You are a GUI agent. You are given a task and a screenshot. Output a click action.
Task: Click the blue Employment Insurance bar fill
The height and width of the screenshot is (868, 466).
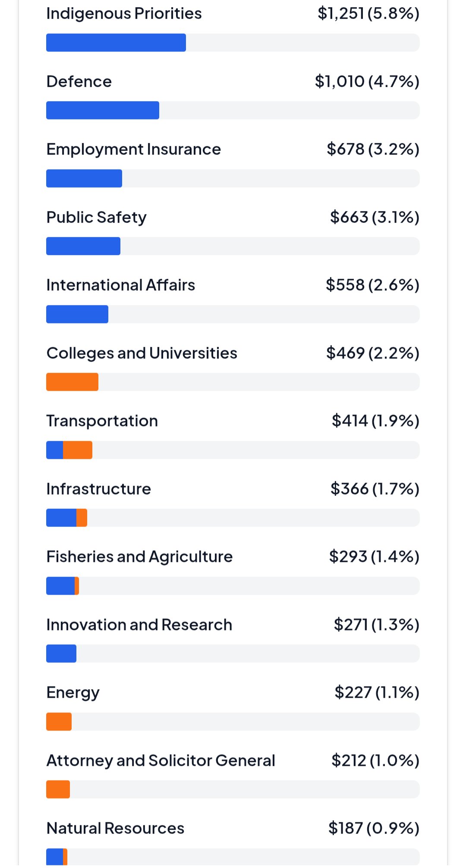(84, 179)
